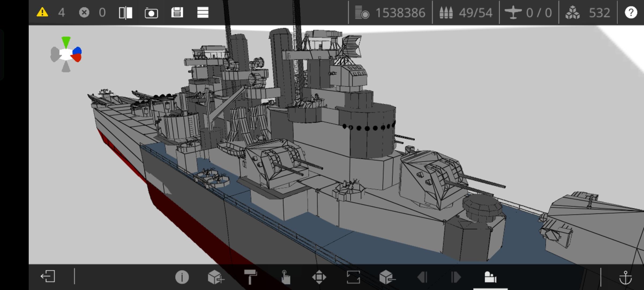Switch to camera view mode tab
The image size is (644, 290).
490,277
